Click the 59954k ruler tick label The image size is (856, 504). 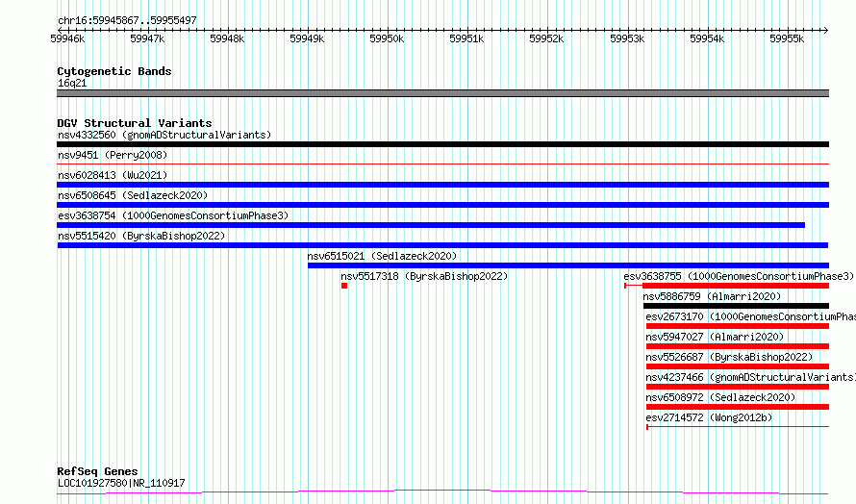click(x=707, y=38)
